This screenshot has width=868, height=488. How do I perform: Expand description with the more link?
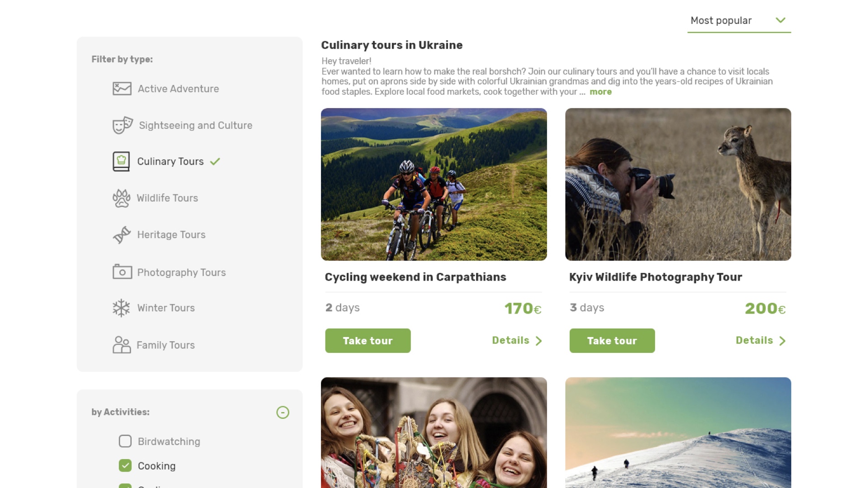(x=600, y=92)
